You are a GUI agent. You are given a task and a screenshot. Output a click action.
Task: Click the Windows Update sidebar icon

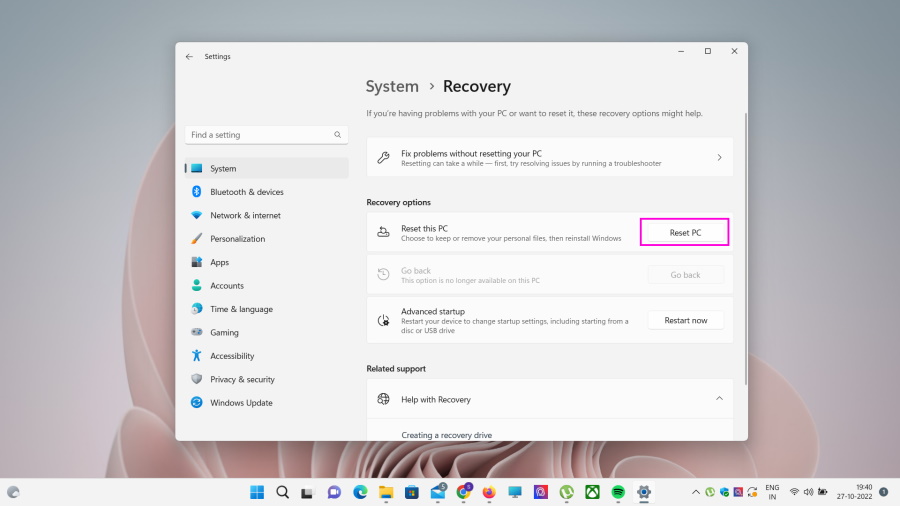[197, 403]
